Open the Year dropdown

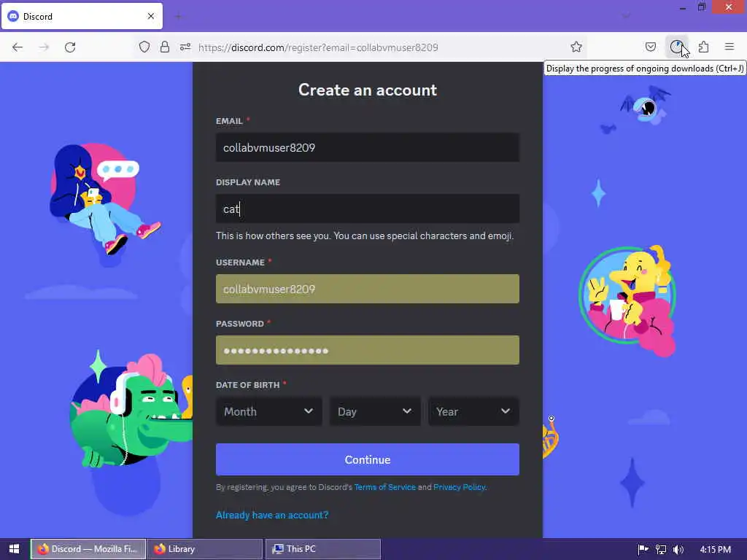pyautogui.click(x=473, y=411)
